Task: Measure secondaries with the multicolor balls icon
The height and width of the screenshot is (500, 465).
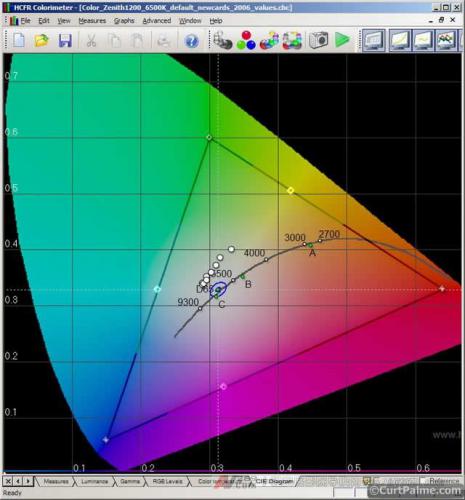Action: pos(269,40)
